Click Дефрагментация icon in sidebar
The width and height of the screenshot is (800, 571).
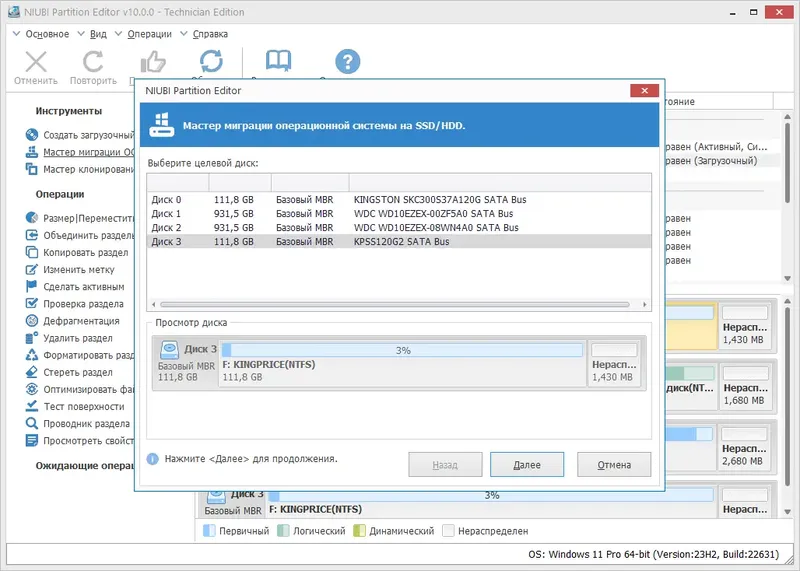pos(32,320)
